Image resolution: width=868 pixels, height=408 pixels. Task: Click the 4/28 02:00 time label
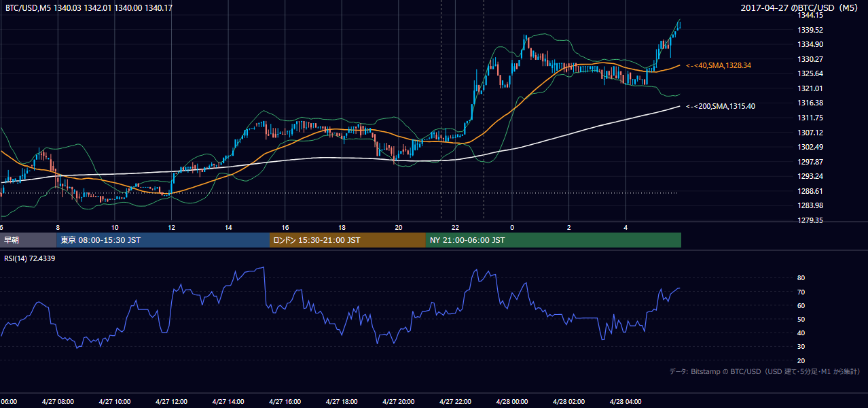(x=568, y=402)
